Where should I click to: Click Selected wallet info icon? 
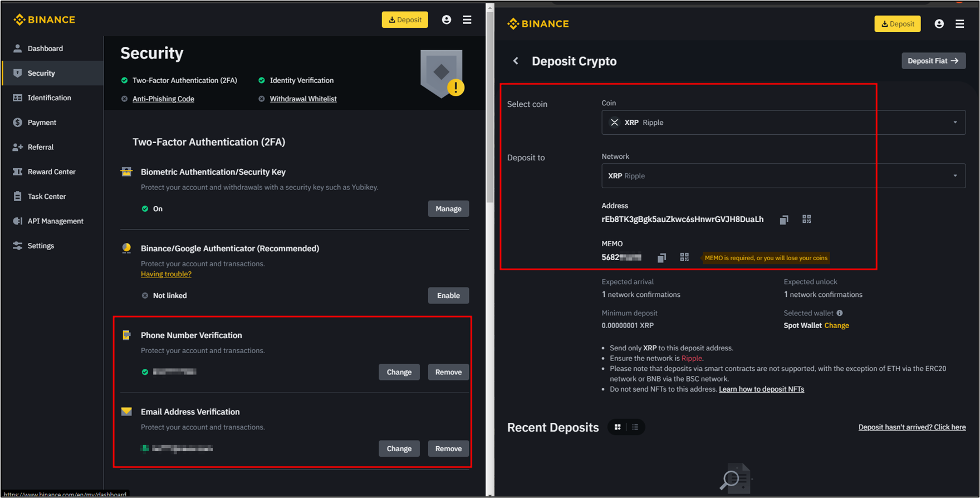pos(839,313)
